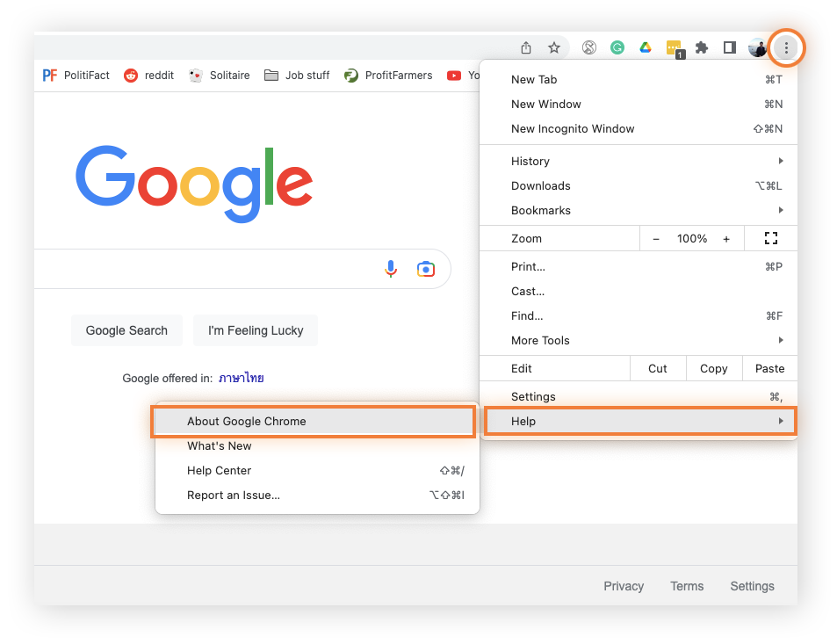Click the share icon in the toolbar
The height and width of the screenshot is (644, 837).
pyautogui.click(x=525, y=47)
